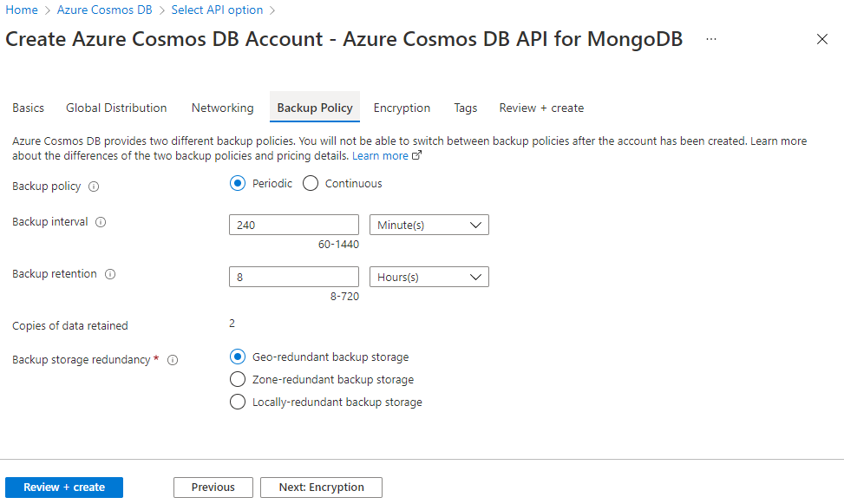The image size is (844, 504).
Task: Open the Backup storage redundancy info icon
Action: tap(173, 360)
